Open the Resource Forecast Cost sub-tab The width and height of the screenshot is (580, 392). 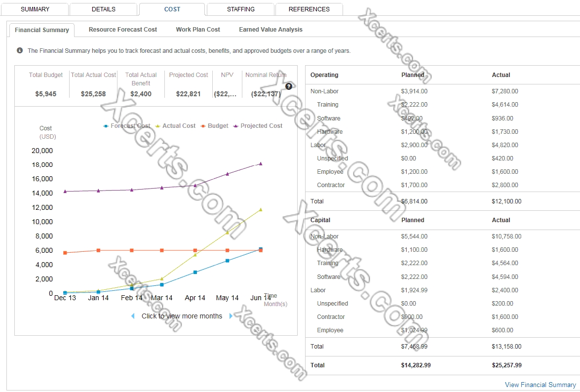pos(123,30)
